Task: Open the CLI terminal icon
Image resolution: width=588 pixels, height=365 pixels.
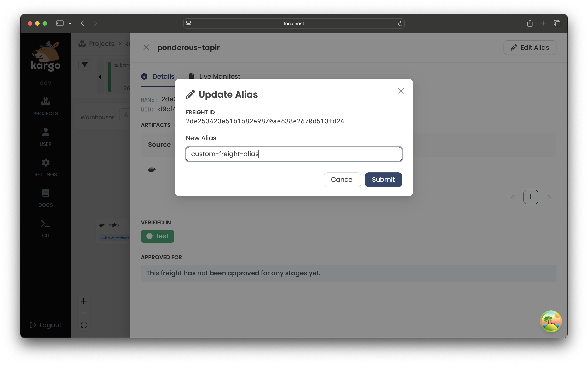Action: click(45, 224)
